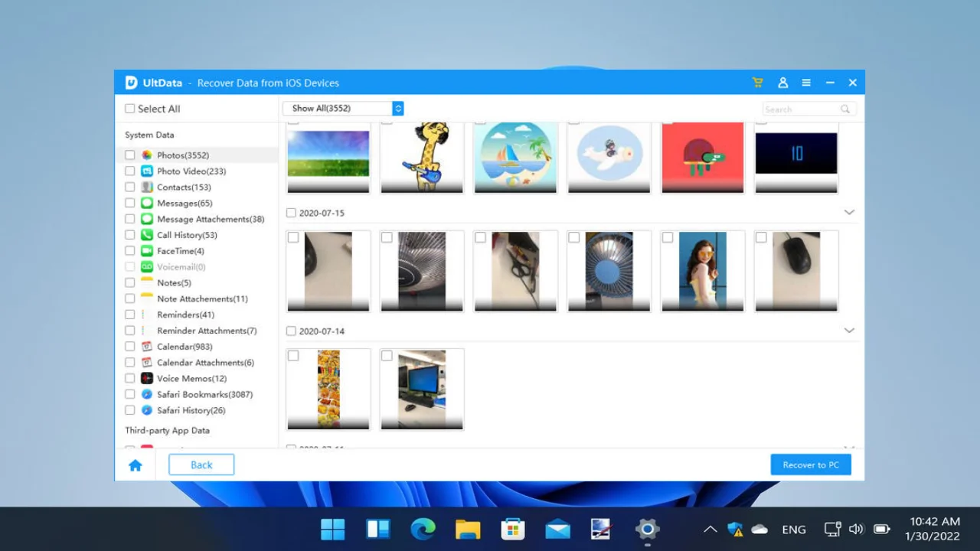Image resolution: width=980 pixels, height=551 pixels.
Task: Click the Search input field
Action: (809, 109)
